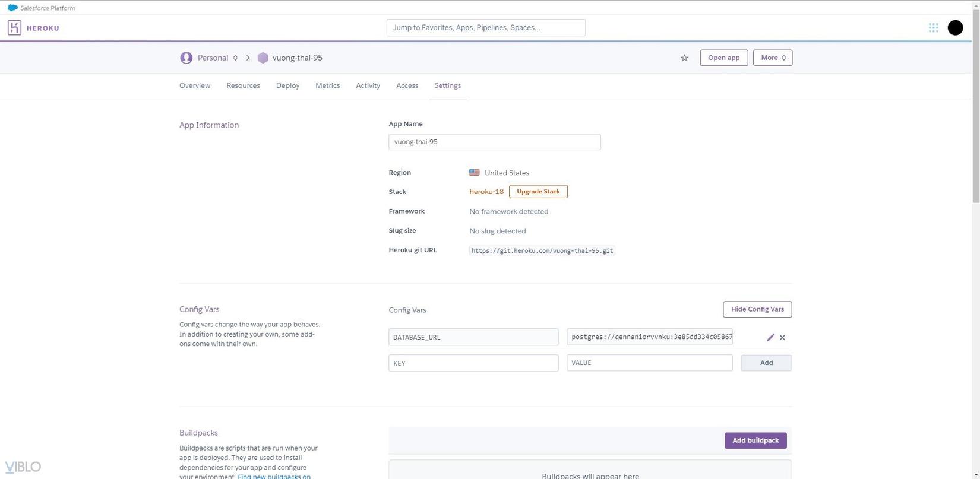This screenshot has height=479, width=980.
Task: Open the More dropdown menu
Action: tap(773, 58)
